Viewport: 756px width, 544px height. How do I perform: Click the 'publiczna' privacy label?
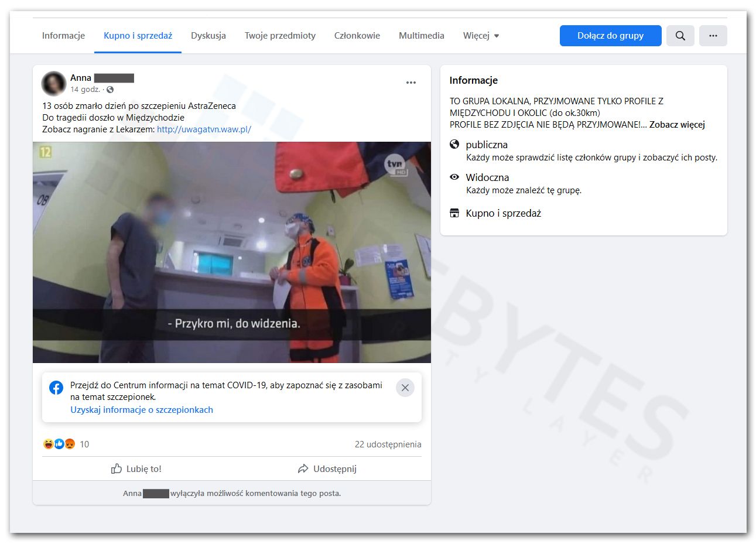487,145
